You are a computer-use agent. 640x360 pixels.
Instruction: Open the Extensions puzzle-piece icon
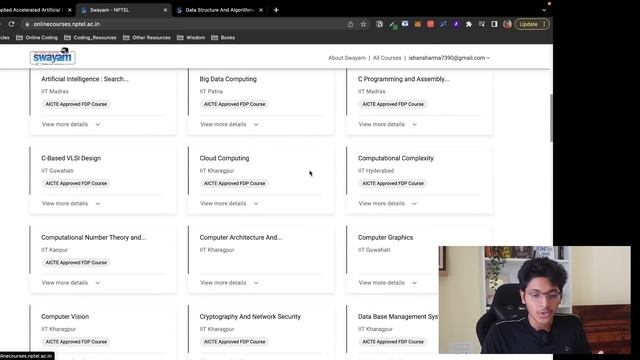tap(469, 24)
